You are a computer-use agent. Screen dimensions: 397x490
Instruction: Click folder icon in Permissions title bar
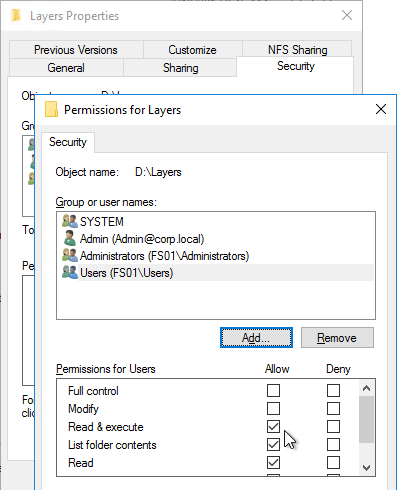(51, 109)
